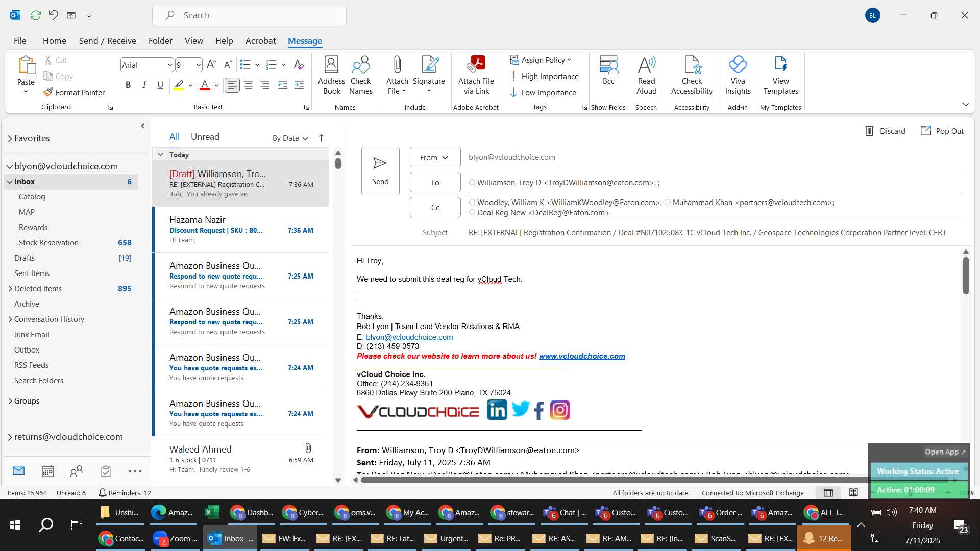980x551 pixels.
Task: Open the File menu
Action: 20,40
